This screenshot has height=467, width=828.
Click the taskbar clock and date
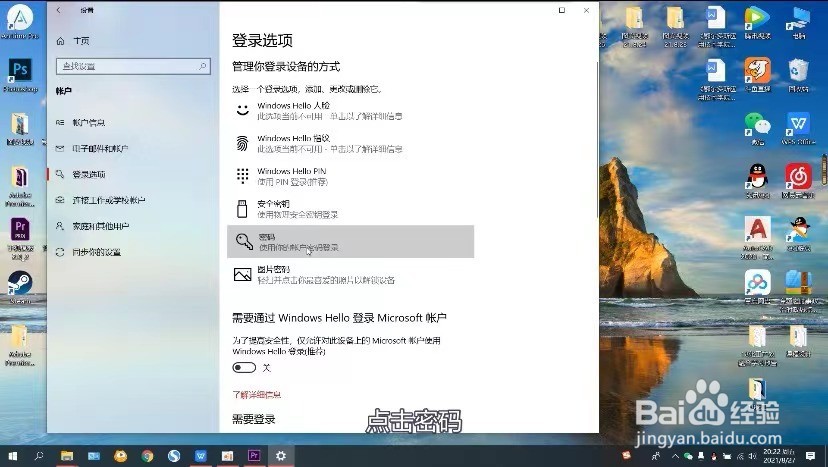click(778, 456)
